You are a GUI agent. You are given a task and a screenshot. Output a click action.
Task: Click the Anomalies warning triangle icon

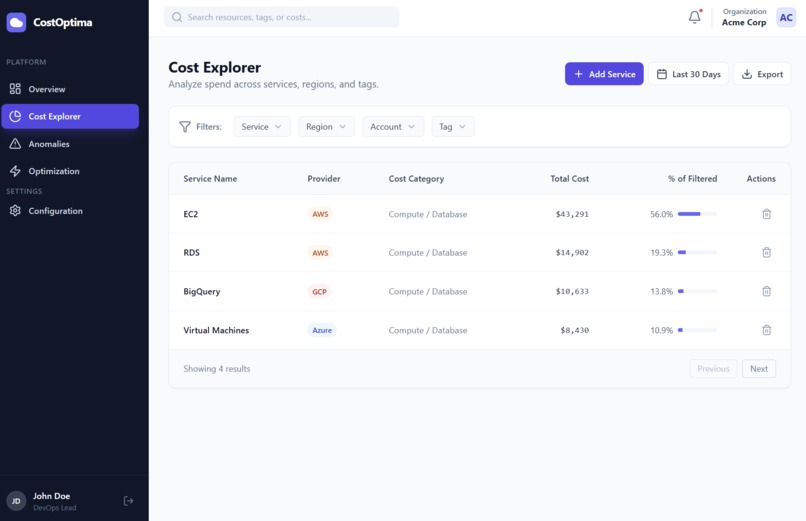[15, 144]
